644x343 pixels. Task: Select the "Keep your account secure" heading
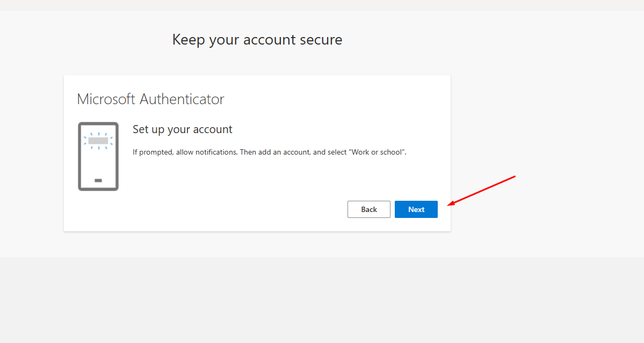[257, 40]
